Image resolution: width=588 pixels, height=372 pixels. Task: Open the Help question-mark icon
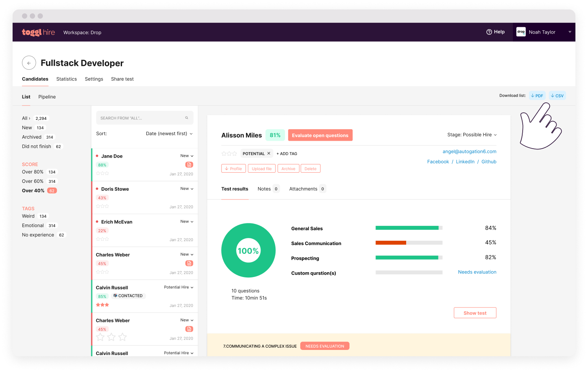(489, 32)
